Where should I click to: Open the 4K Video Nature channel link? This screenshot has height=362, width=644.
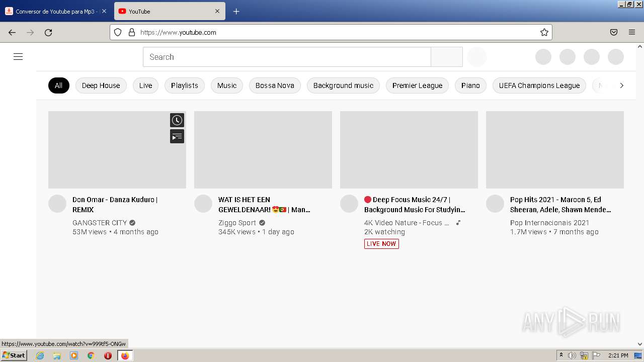coord(407,223)
